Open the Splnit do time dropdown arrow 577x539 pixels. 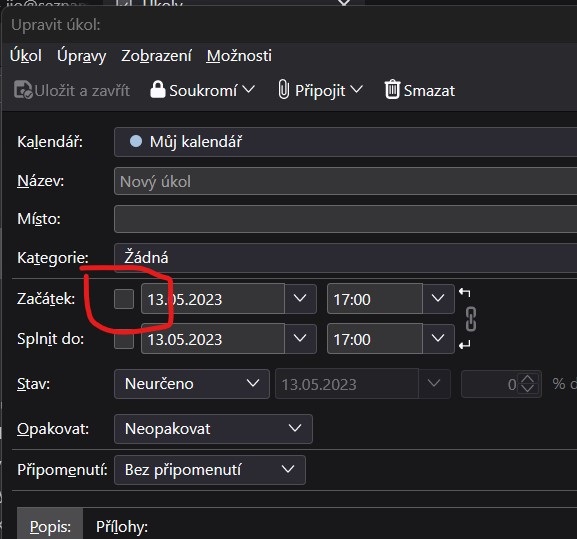pos(438,339)
